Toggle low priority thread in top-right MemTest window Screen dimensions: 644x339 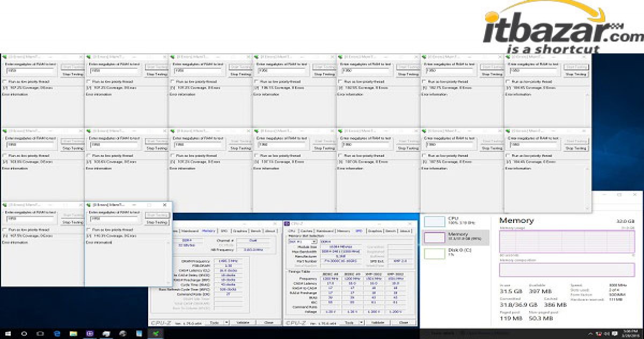[x=508, y=82]
